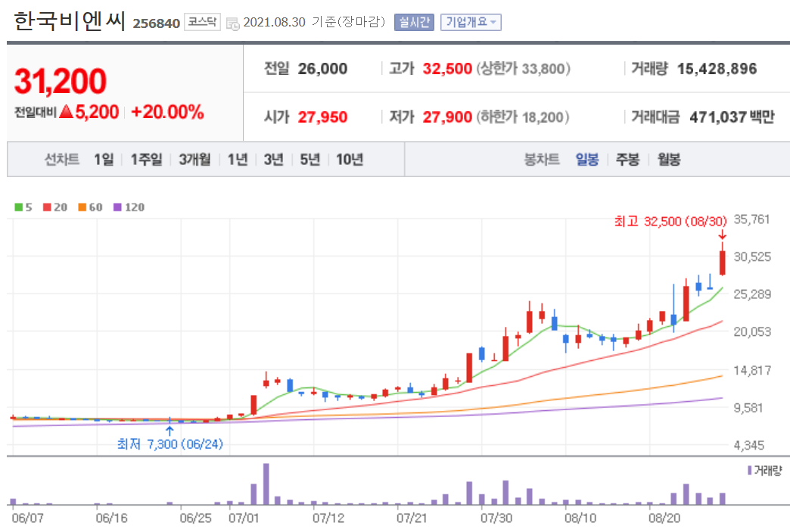Click the current price 31,200
790x532 pixels.
click(61, 81)
